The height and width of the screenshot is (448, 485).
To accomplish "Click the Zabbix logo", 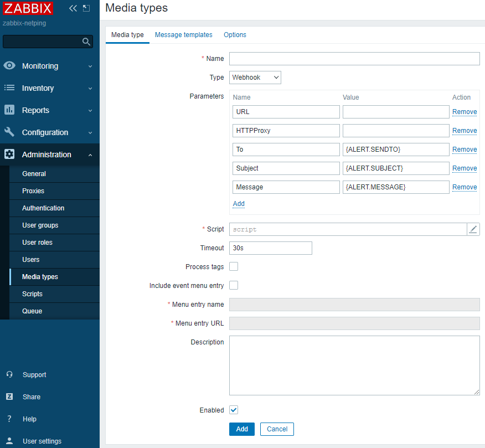I will [x=28, y=8].
